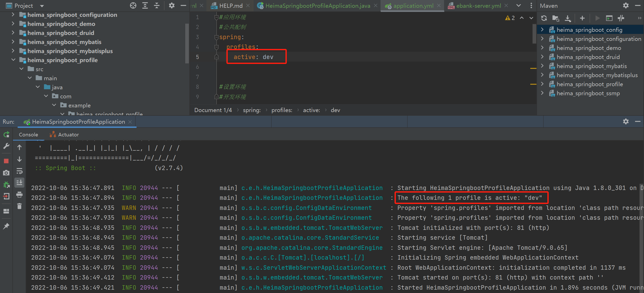The width and height of the screenshot is (644, 293).
Task: Click the camera thread dump icon
Action: [x=6, y=173]
